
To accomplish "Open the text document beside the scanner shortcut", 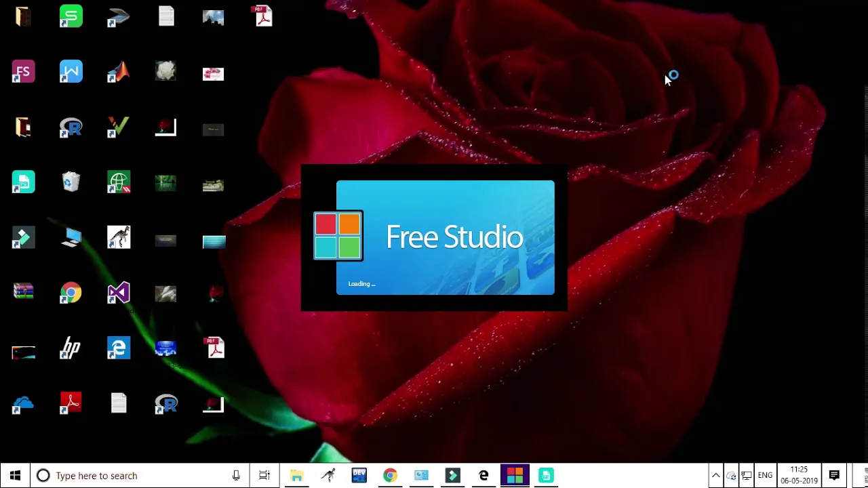I will 166,16.
